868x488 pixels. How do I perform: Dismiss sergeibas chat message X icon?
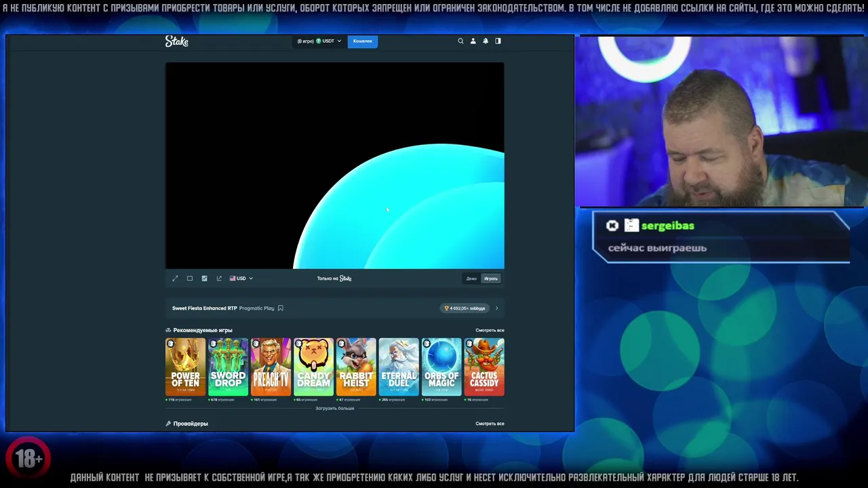612,226
